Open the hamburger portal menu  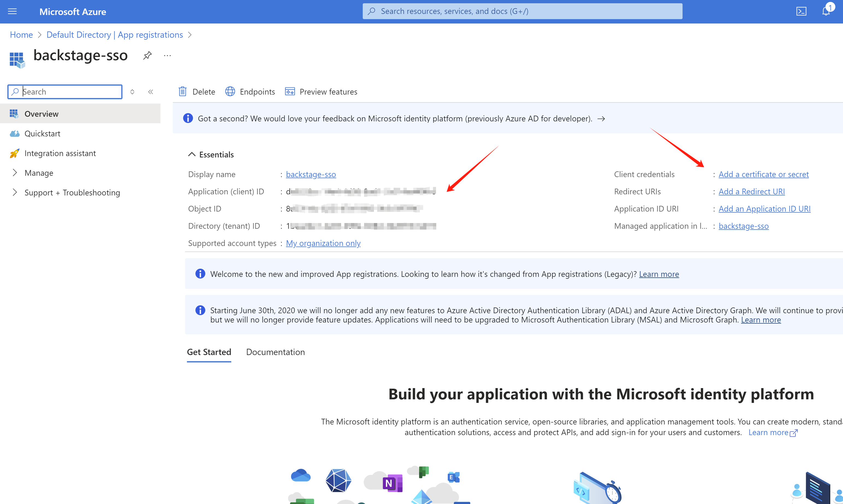coord(12,11)
